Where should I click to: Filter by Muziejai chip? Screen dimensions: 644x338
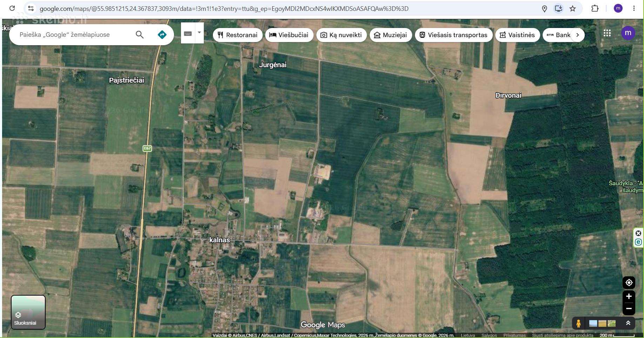pos(391,35)
